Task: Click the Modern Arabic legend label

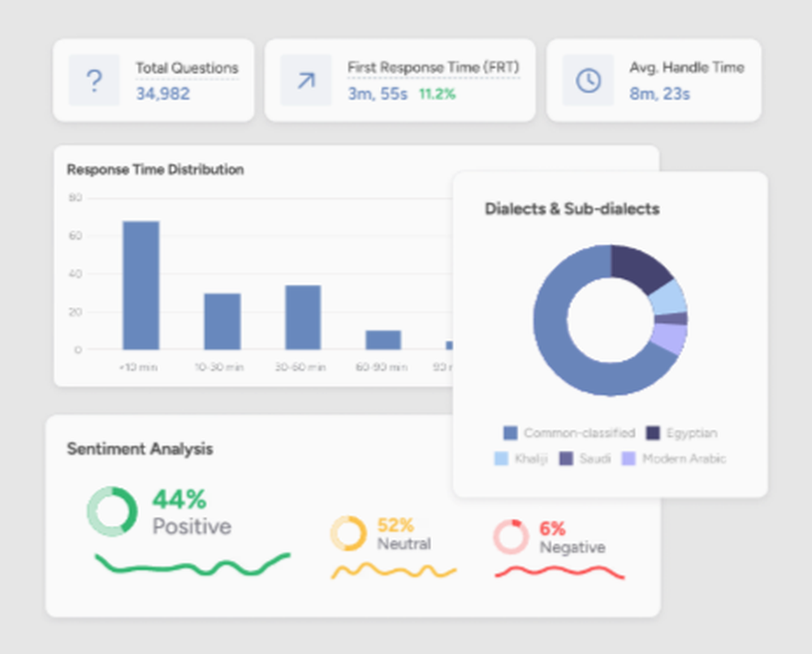Action: point(684,458)
